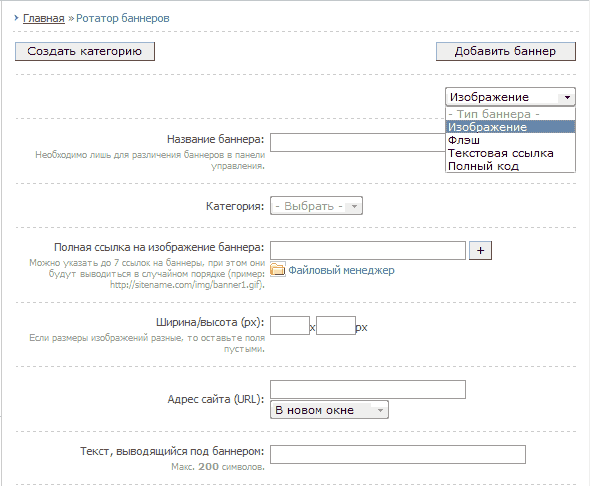Click the plus button to add another banner link
The image size is (590, 486).
[480, 251]
